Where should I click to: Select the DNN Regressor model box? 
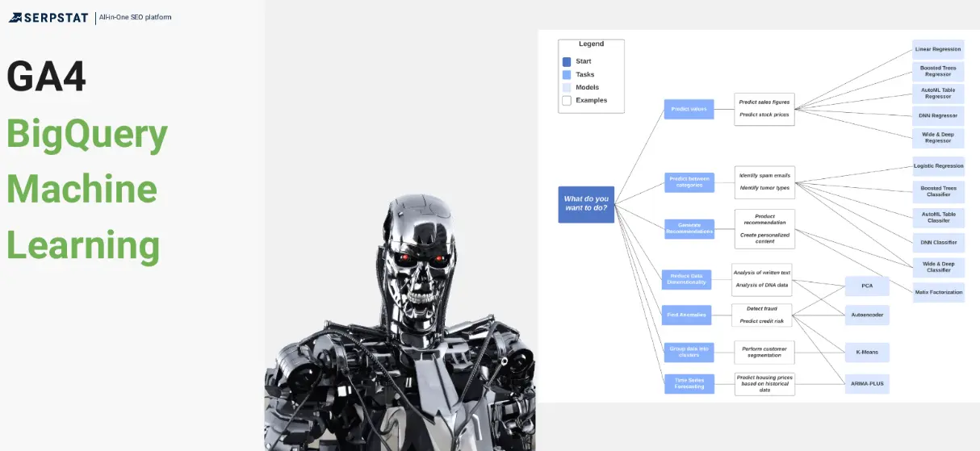[938, 115]
